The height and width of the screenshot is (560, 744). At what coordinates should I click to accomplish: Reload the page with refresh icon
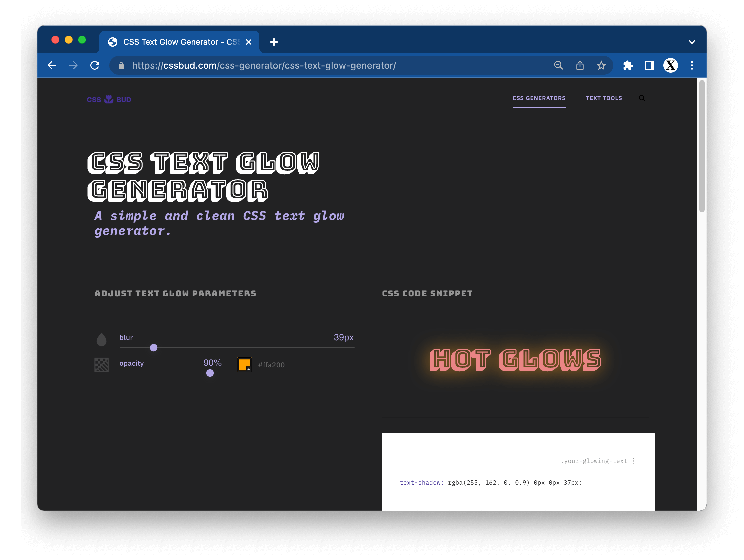(95, 65)
